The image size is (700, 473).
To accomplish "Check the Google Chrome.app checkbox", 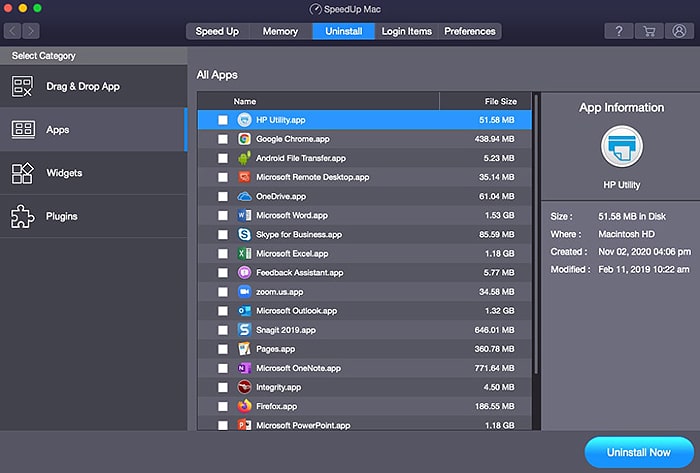I will (223, 139).
